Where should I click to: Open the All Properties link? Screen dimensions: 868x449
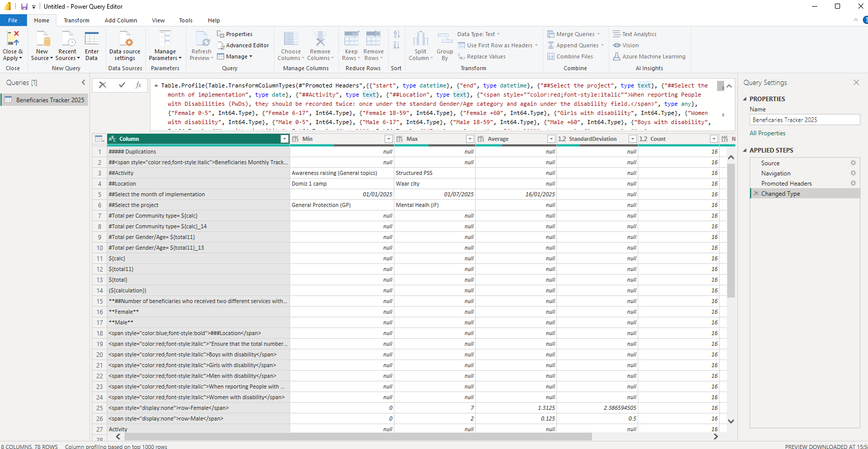[x=767, y=133]
